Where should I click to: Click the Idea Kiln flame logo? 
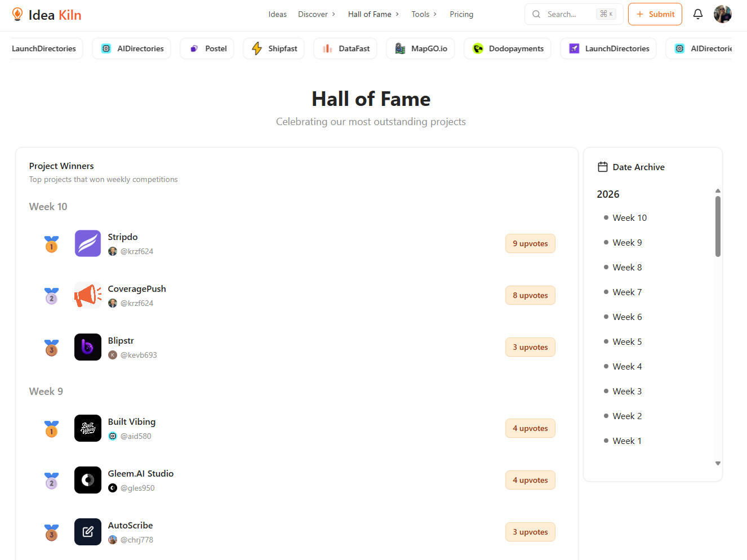pos(17,14)
